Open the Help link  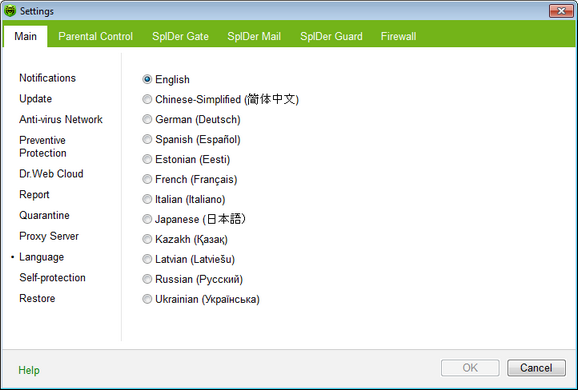point(29,370)
